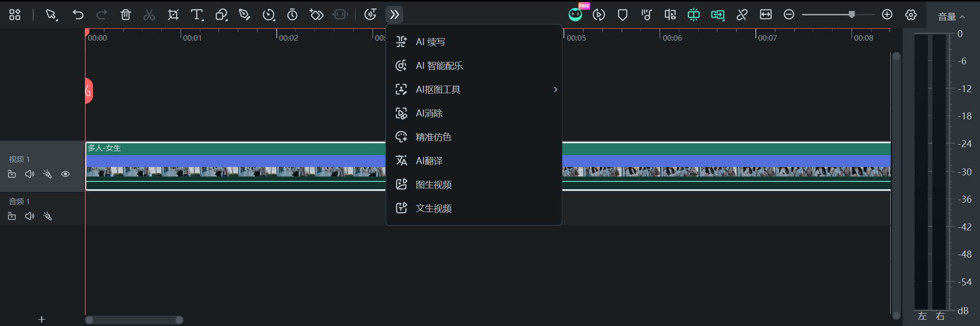
Task: Add a new track with plus button
Action: [42, 320]
